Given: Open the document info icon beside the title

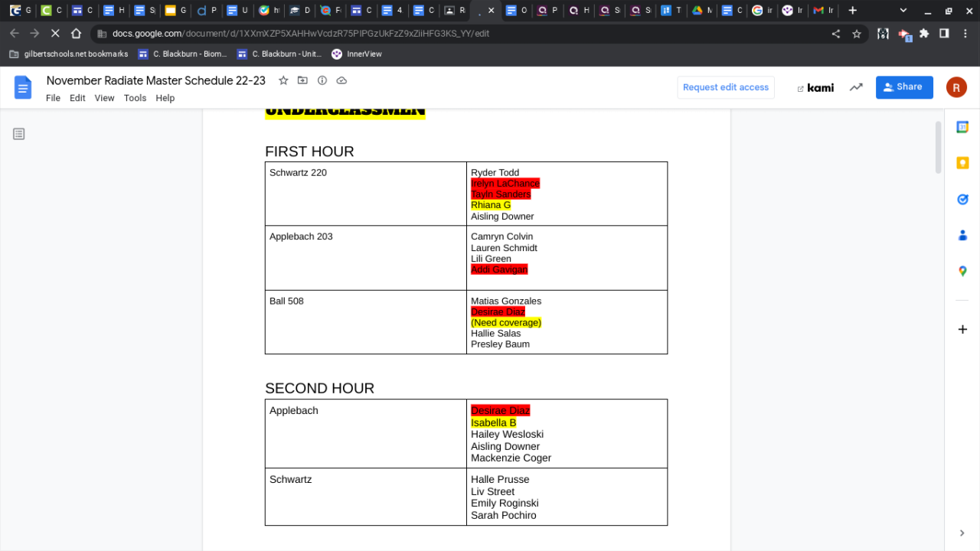Looking at the screenshot, I should coord(322,80).
